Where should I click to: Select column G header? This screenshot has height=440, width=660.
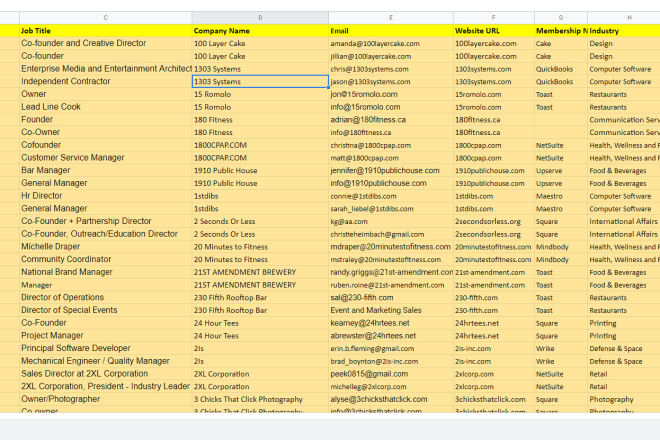pos(561,18)
